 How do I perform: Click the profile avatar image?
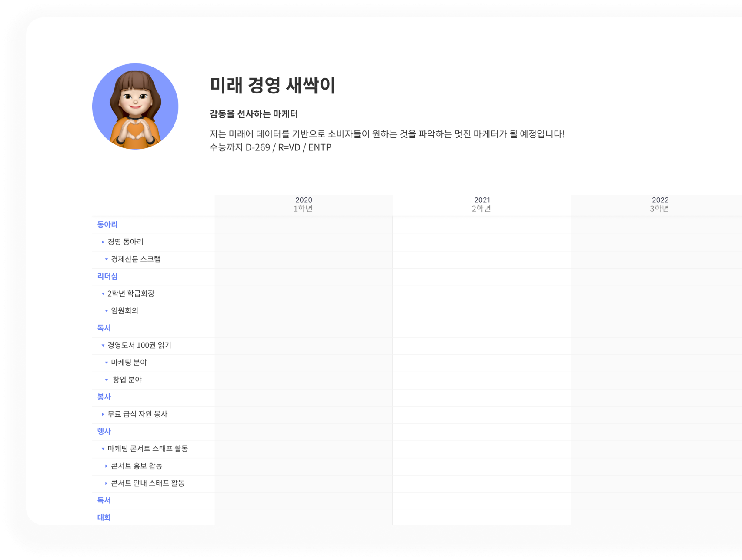135,107
